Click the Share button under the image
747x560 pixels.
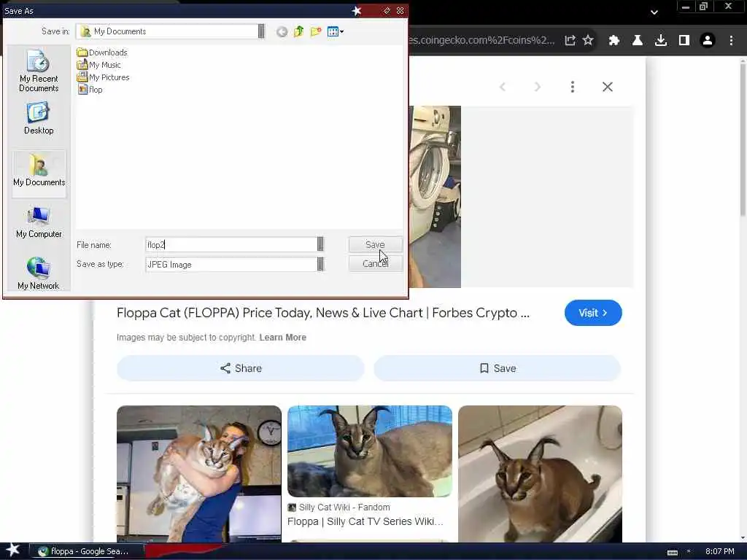point(241,368)
